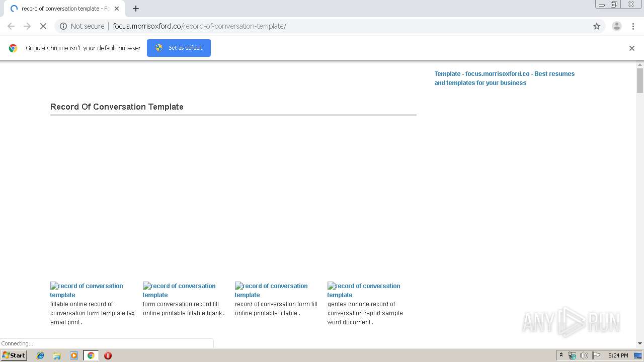Click the page scrollbar down arrow

[640, 343]
